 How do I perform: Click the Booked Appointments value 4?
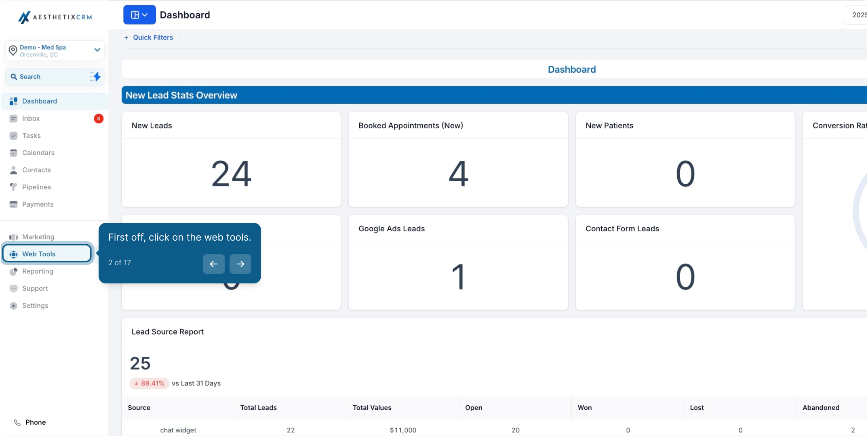point(458,174)
